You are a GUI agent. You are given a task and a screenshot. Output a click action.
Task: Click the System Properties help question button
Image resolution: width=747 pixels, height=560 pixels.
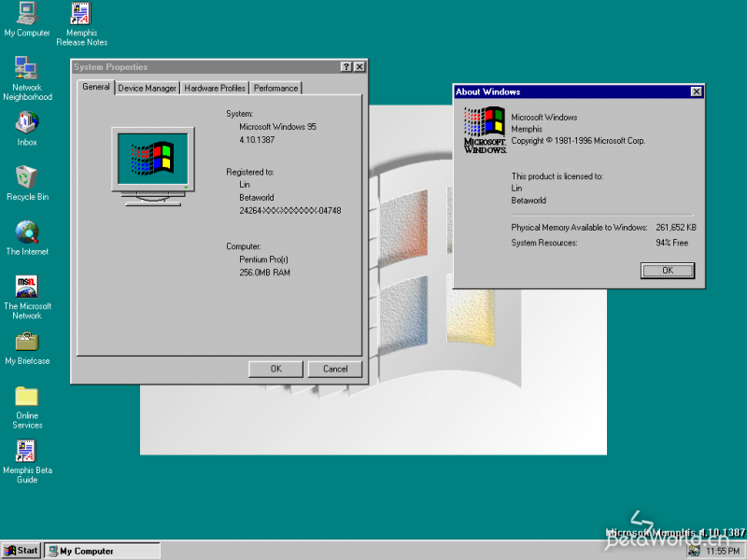pyautogui.click(x=345, y=67)
